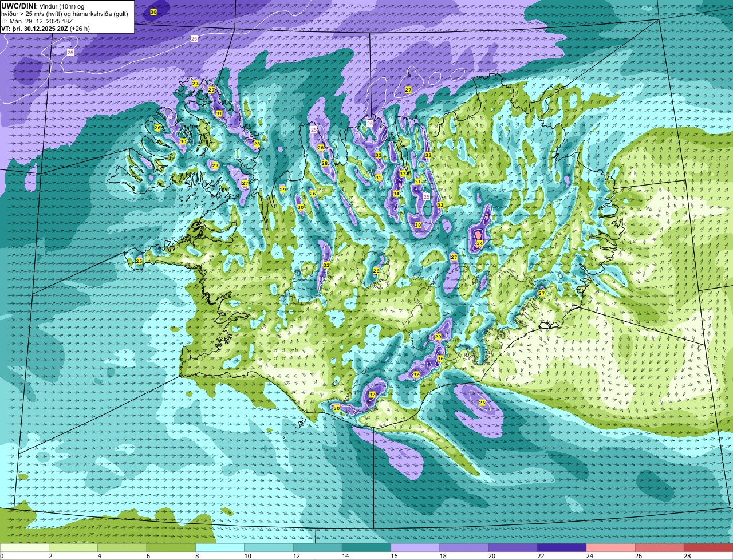This screenshot has height=560, width=733.
Task: Click the pale 0–2 m/s legend swatch
Action: point(25,547)
